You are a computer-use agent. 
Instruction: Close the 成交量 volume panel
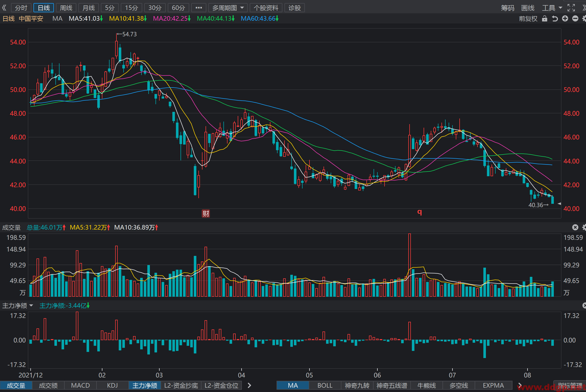click(575, 227)
